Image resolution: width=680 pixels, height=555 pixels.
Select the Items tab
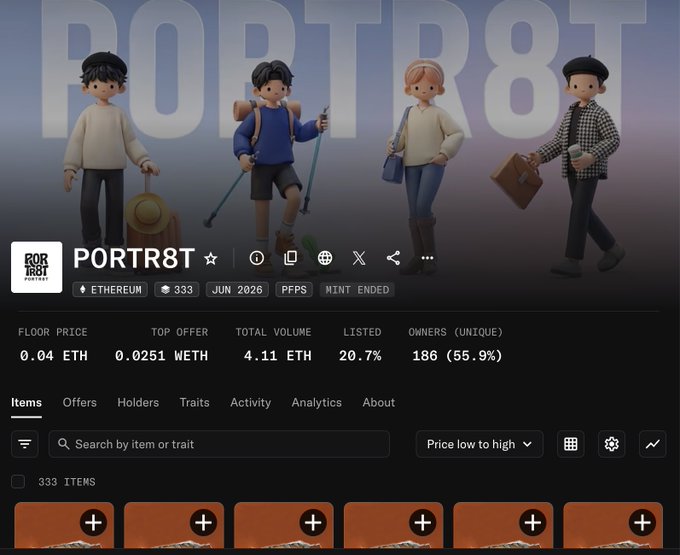point(26,402)
